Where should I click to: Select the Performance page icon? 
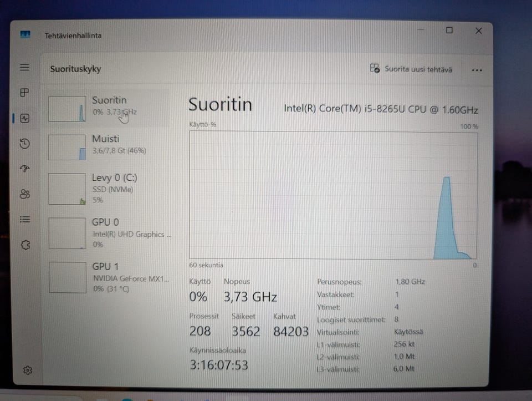[25, 118]
